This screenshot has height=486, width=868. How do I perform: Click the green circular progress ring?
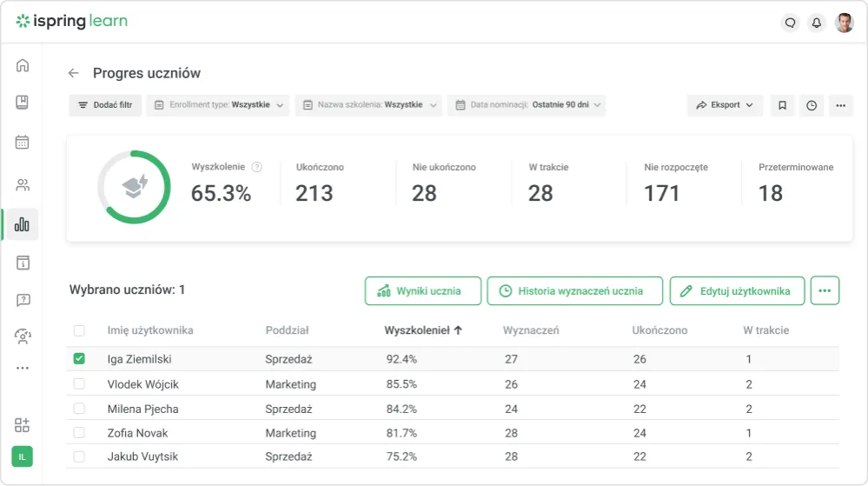[134, 188]
